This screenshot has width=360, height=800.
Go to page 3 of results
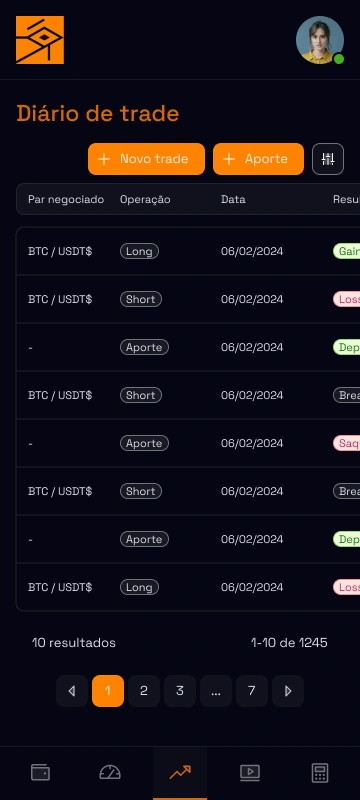[180, 691]
